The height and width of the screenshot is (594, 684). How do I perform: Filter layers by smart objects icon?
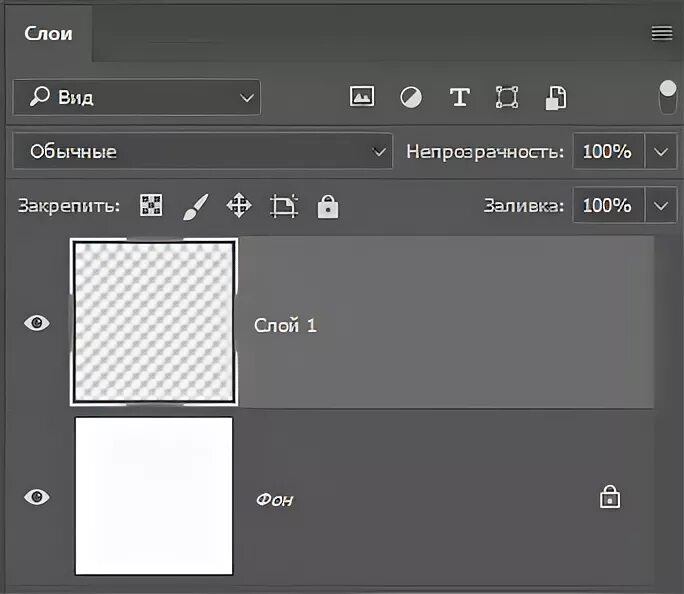556,97
